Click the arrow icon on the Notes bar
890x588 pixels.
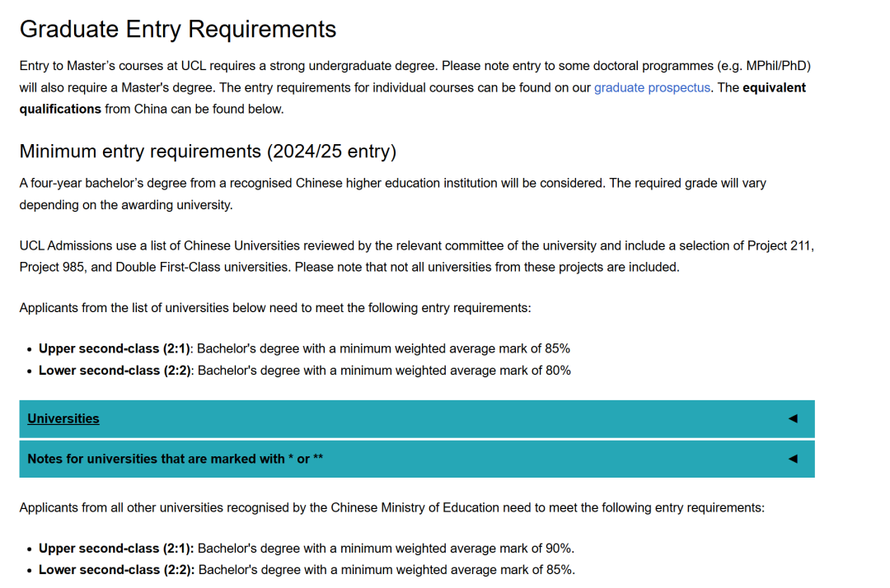793,459
